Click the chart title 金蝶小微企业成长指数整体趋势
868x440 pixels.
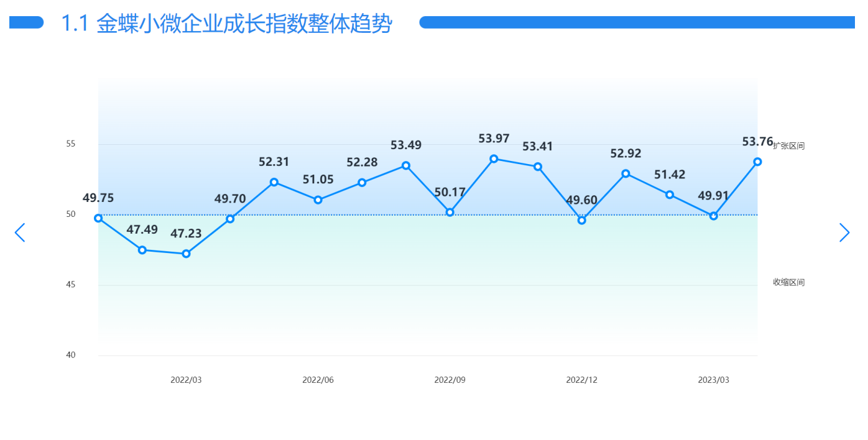point(227,24)
